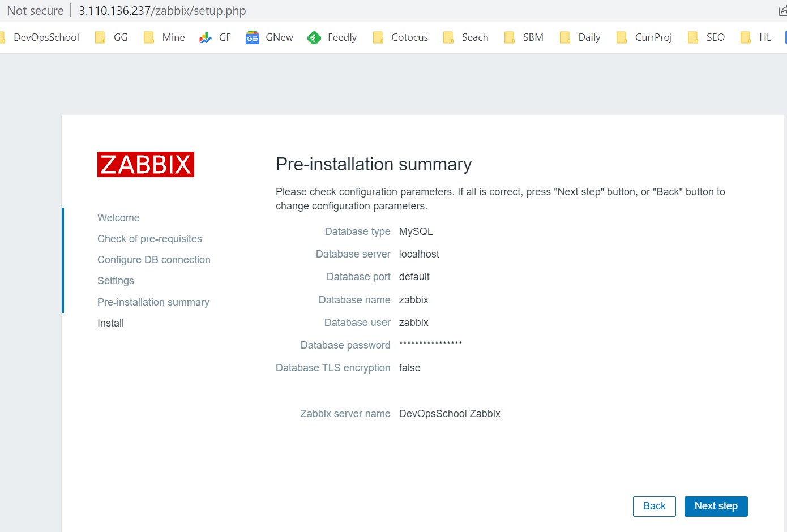Open the Cotocus bookmark folder
This screenshot has height=532, width=787.
[x=401, y=37]
